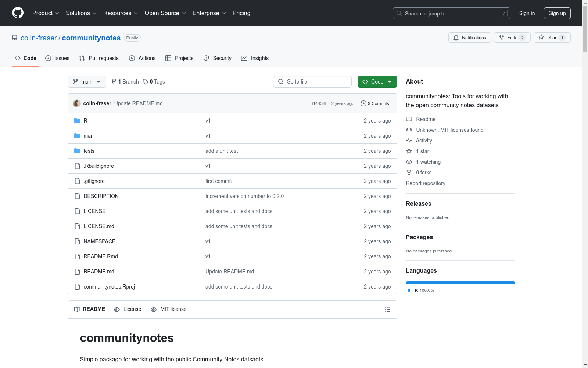This screenshot has height=368, width=588.
Task: Click the star icon beside 1 star
Action: point(409,151)
